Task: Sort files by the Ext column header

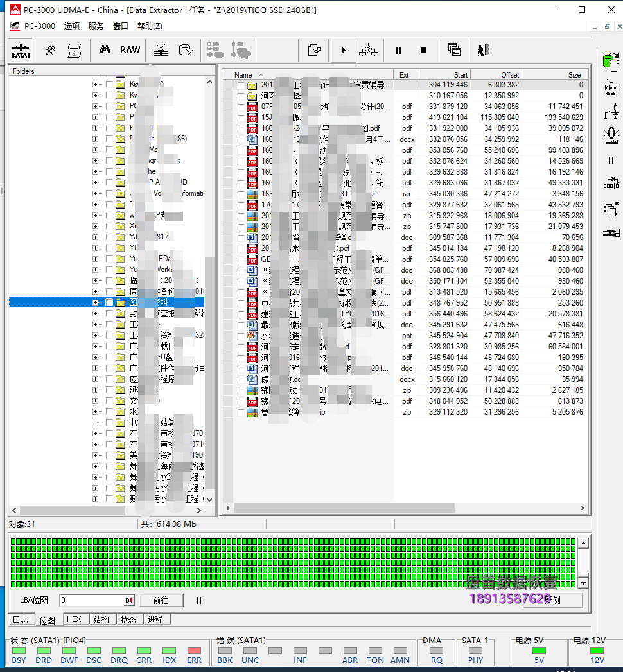Action: (406, 74)
